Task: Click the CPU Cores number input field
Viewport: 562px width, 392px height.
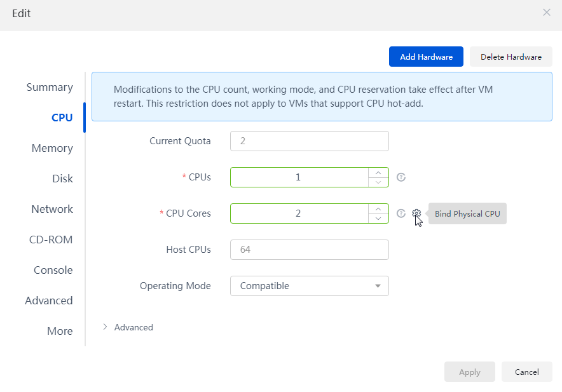Action: pyautogui.click(x=299, y=213)
